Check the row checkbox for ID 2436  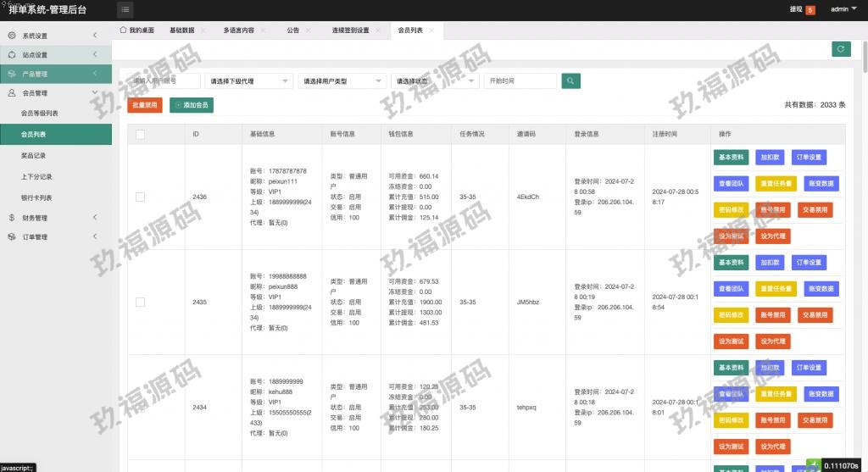tap(140, 197)
